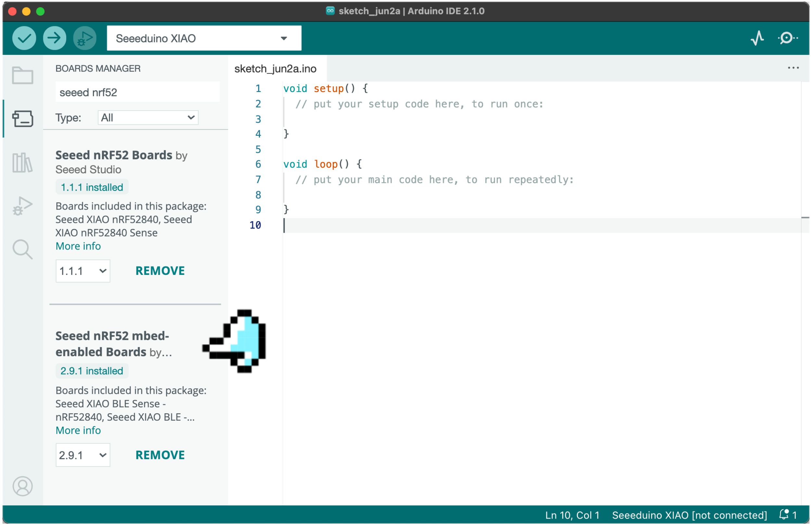Open the Search sidebar panel
Image resolution: width=812 pixels, height=525 pixels.
(22, 249)
